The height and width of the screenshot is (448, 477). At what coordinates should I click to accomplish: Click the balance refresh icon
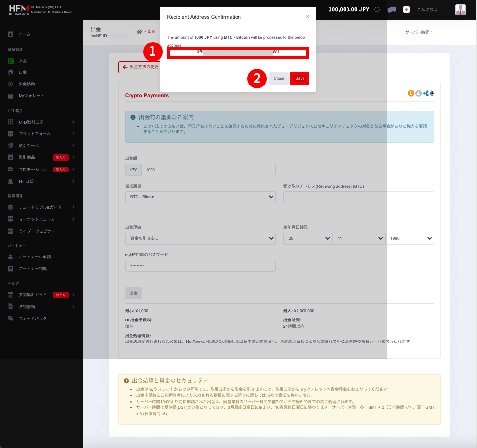[x=376, y=9]
